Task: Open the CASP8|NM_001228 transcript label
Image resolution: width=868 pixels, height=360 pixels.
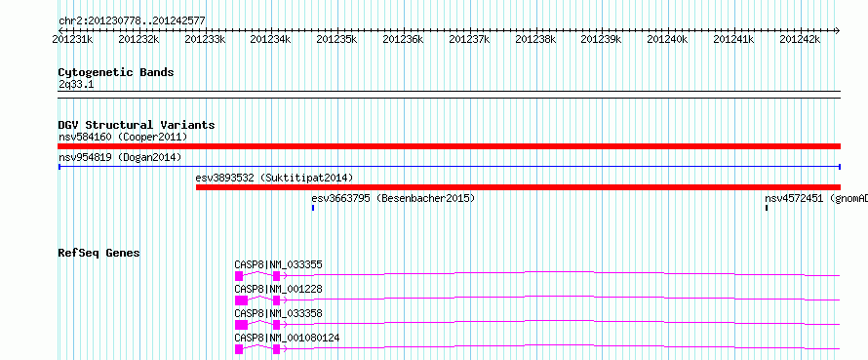Action: coord(279,289)
